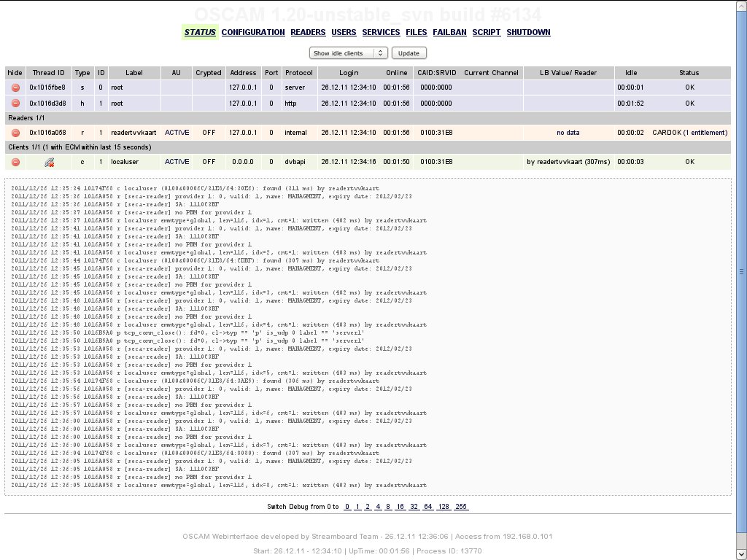Switch debug level to 255
The height and width of the screenshot is (560, 747).
(x=461, y=507)
